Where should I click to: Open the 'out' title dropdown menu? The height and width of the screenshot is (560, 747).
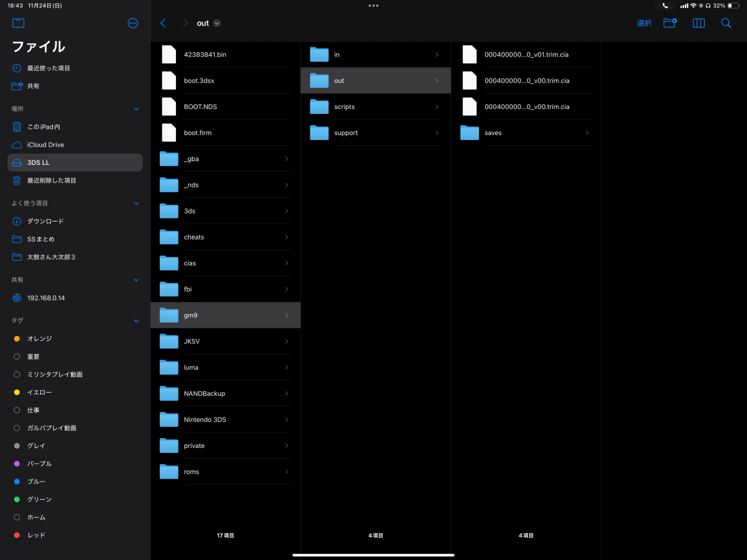216,23
